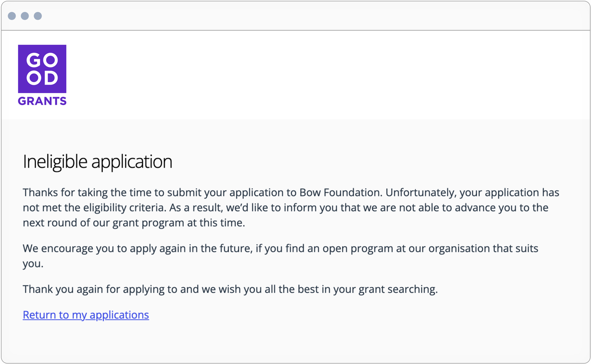Click the OD letters in the logo
Viewport: 591px width, 364px height.
pyautogui.click(x=42, y=78)
